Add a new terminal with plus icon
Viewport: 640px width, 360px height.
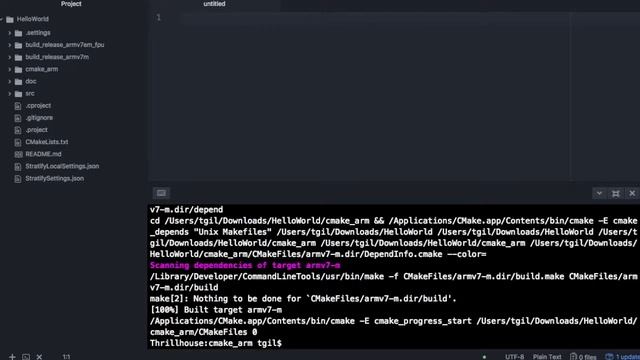pos(12,357)
